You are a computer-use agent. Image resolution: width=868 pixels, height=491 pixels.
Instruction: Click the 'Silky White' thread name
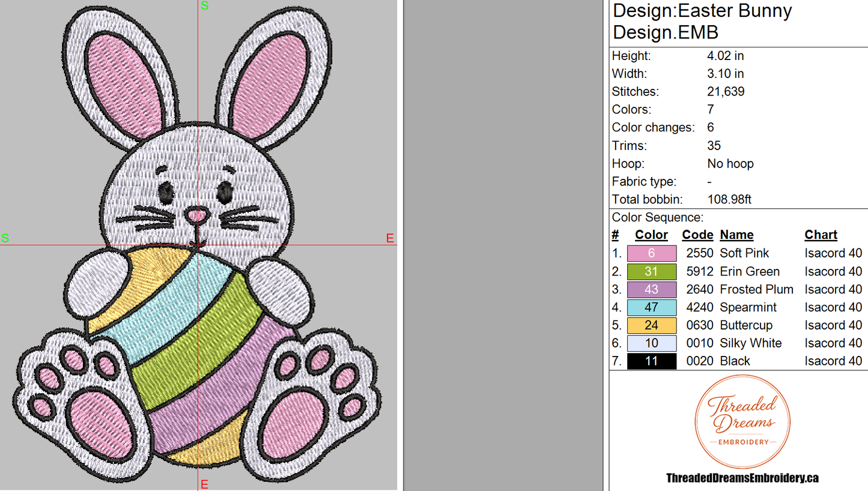[x=751, y=343]
